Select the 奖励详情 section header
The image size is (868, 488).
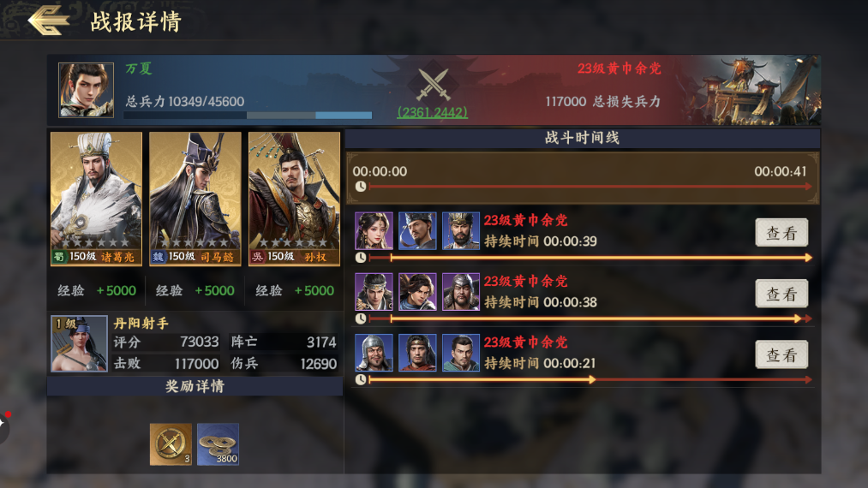[195, 386]
